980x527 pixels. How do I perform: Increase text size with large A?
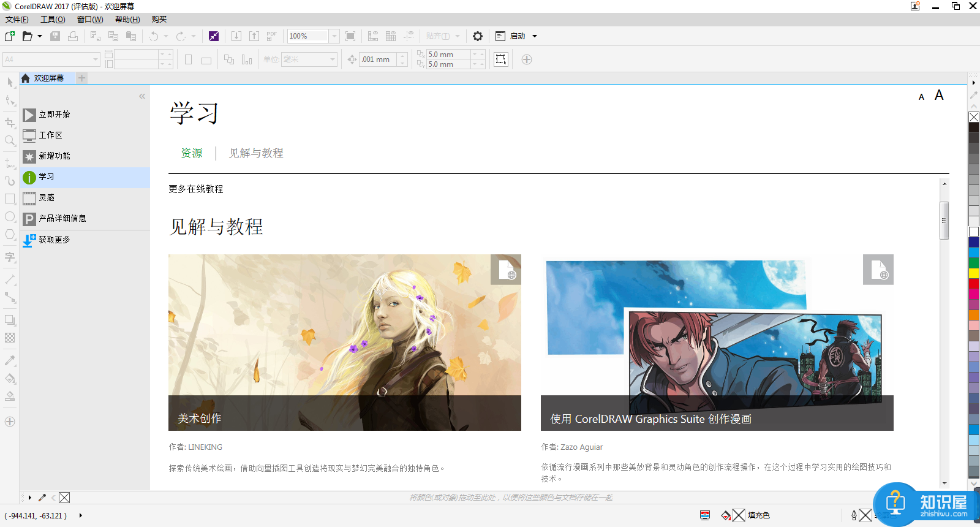point(939,95)
